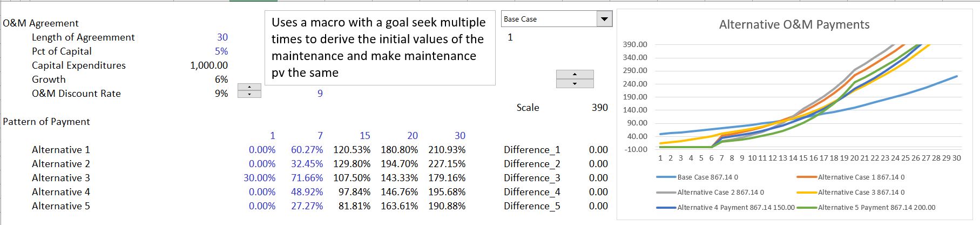Click the Base Case combo box text
The height and width of the screenshot is (225, 980).
click(x=548, y=19)
